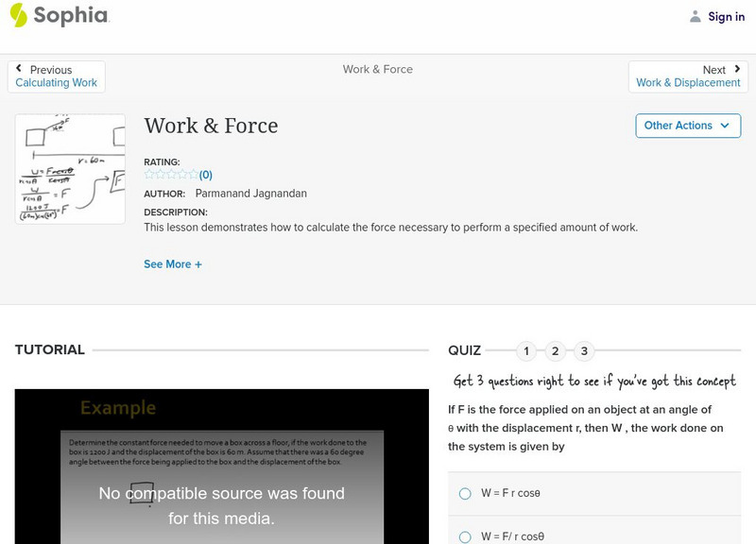Open the Sophia logo home link
The height and width of the screenshot is (544, 756).
(x=60, y=15)
